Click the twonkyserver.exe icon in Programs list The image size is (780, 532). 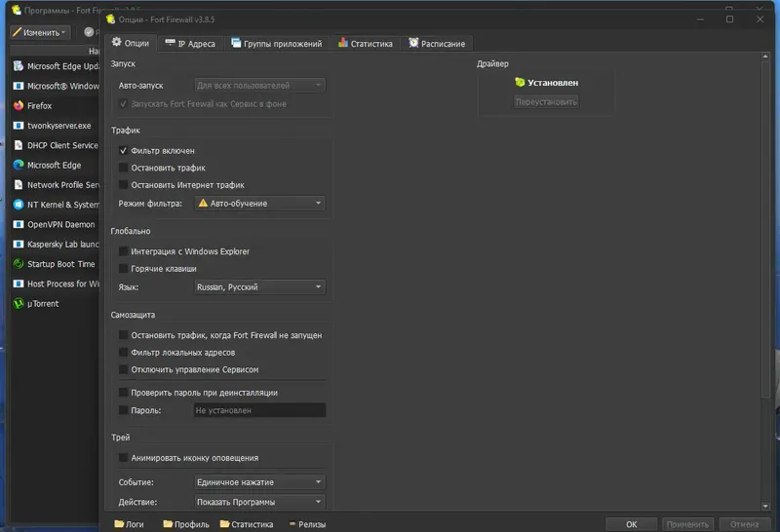[x=19, y=126]
